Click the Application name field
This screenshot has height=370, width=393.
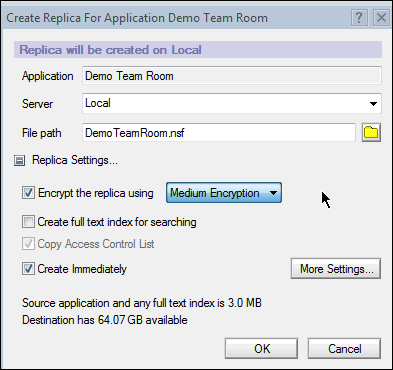232,76
